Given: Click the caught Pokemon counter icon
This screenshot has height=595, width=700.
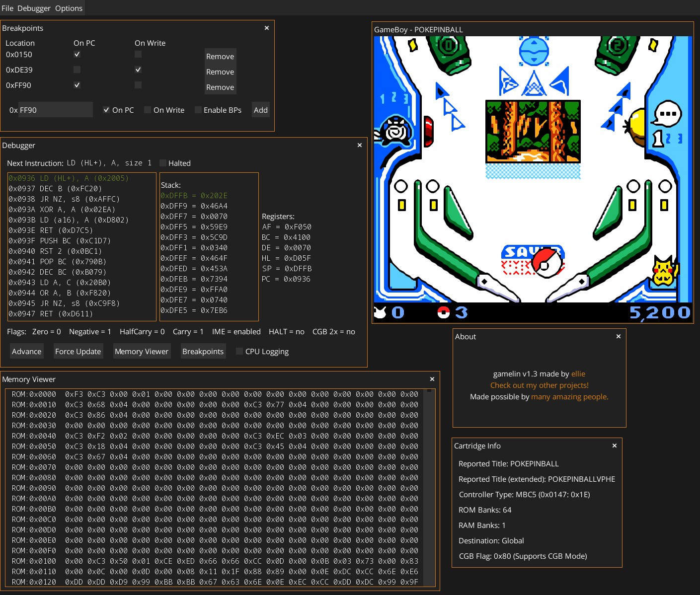Looking at the screenshot, I should click(380, 312).
